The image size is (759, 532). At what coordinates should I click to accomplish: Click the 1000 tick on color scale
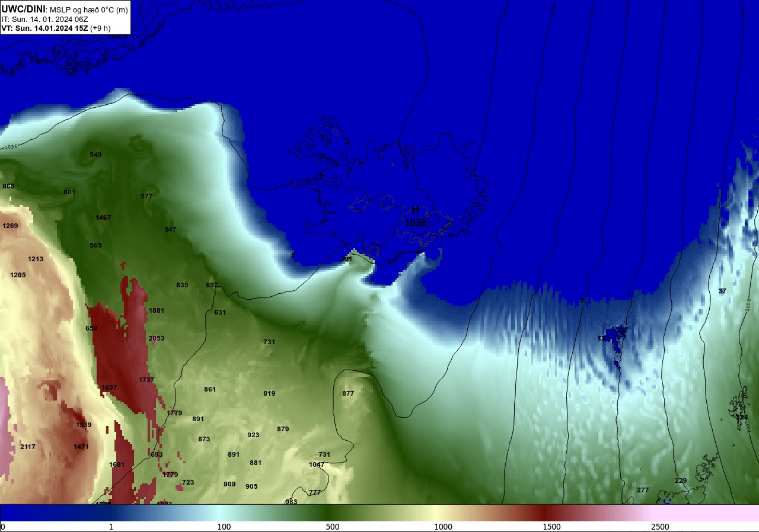click(443, 527)
